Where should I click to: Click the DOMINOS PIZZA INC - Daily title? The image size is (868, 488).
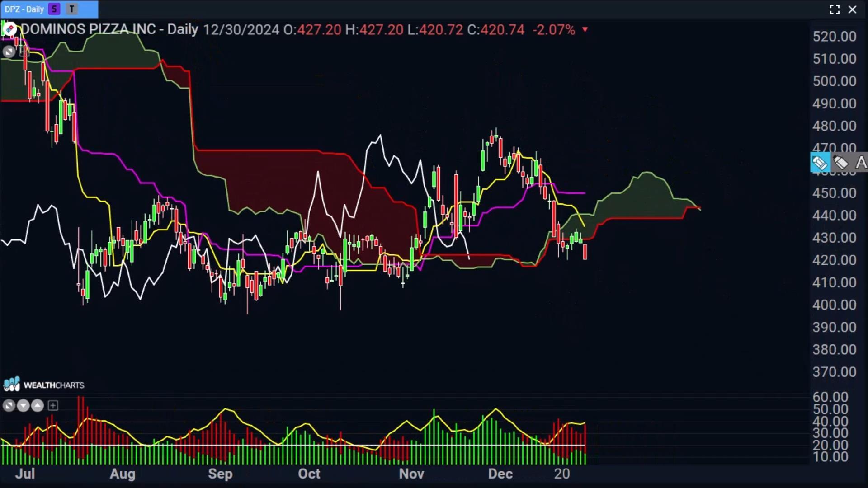[109, 30]
